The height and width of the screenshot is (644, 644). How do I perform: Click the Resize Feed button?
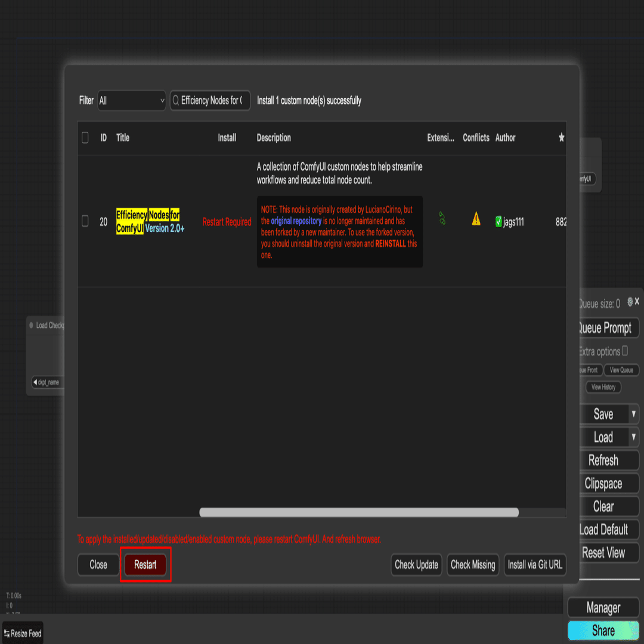pyautogui.click(x=23, y=633)
